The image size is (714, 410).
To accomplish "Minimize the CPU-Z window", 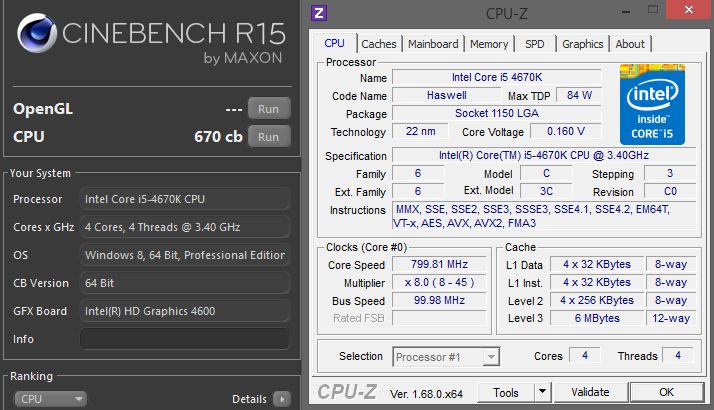I will 626,11.
